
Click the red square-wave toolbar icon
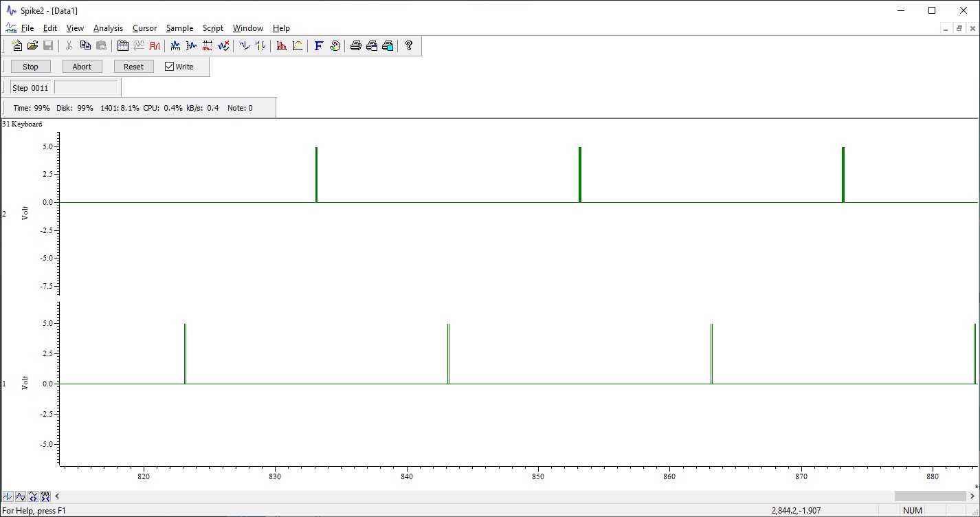click(155, 46)
